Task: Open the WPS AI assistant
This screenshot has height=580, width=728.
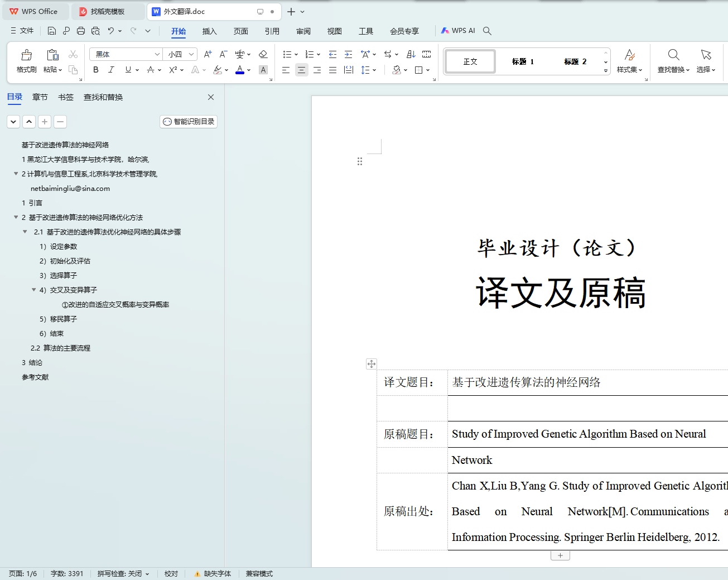Action: (458, 31)
